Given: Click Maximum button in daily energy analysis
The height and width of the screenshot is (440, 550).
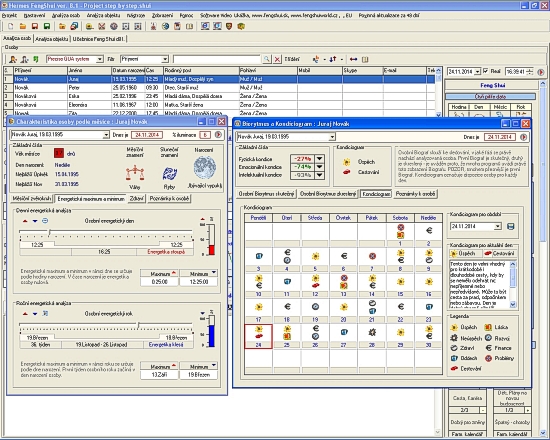Looking at the screenshot, I should click(x=160, y=273).
